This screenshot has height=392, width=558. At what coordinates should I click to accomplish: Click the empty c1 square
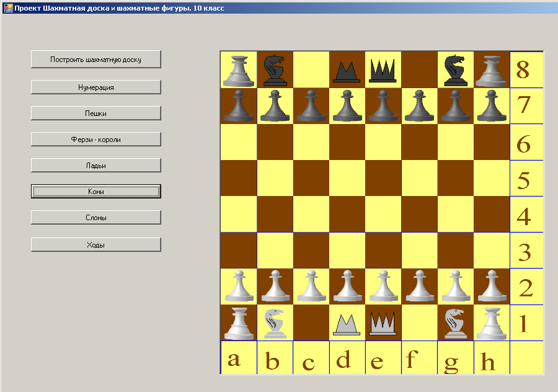(x=311, y=323)
